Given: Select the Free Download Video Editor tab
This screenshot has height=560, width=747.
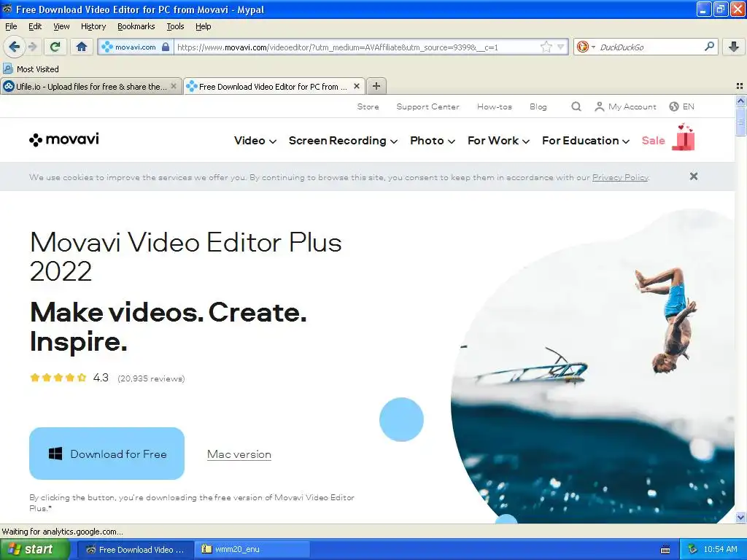Looking at the screenshot, I should click(x=274, y=86).
